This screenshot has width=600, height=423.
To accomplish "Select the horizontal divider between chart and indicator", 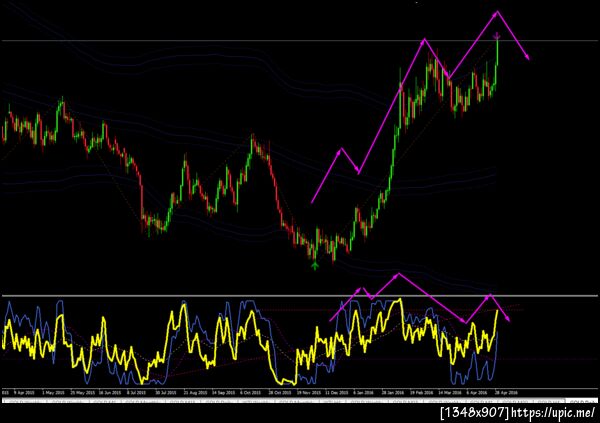I will pos(300,296).
